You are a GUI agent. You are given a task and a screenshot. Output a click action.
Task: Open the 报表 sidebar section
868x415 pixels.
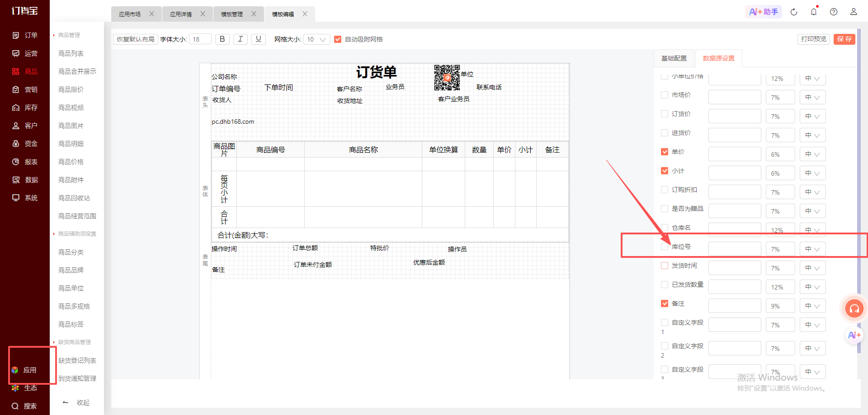point(25,162)
